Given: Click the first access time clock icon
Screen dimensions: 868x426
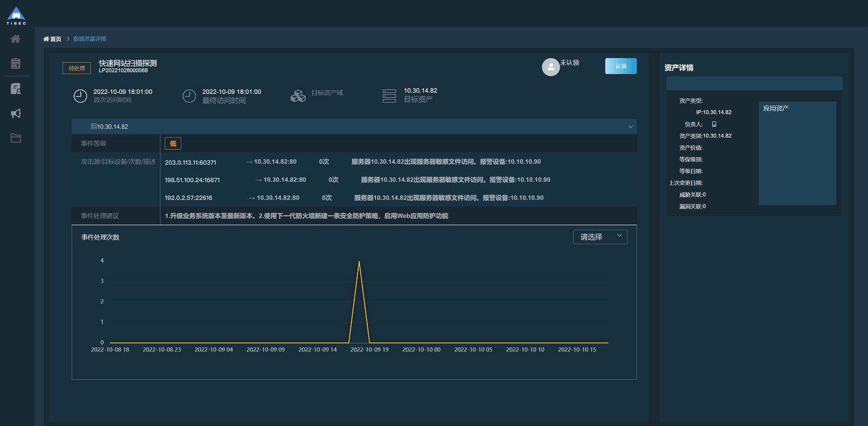Looking at the screenshot, I should 80,96.
